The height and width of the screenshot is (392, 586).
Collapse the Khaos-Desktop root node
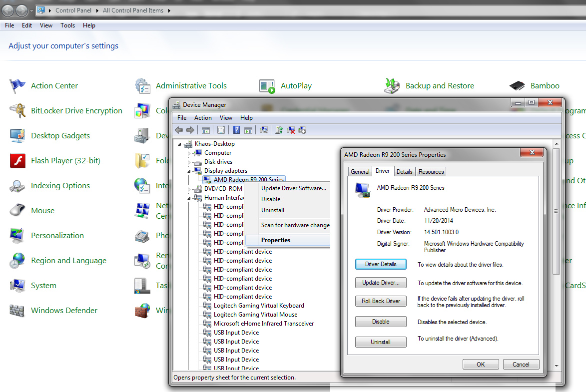click(179, 144)
